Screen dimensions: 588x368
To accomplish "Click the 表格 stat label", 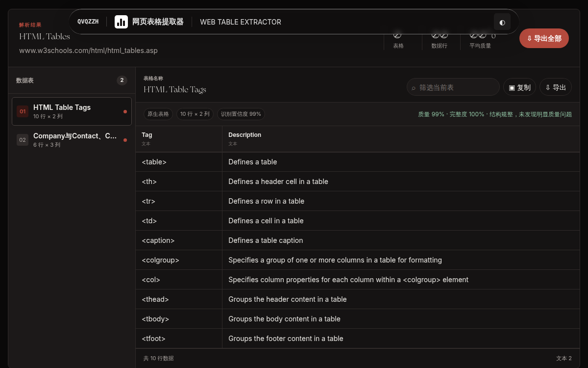I will 398,46.
